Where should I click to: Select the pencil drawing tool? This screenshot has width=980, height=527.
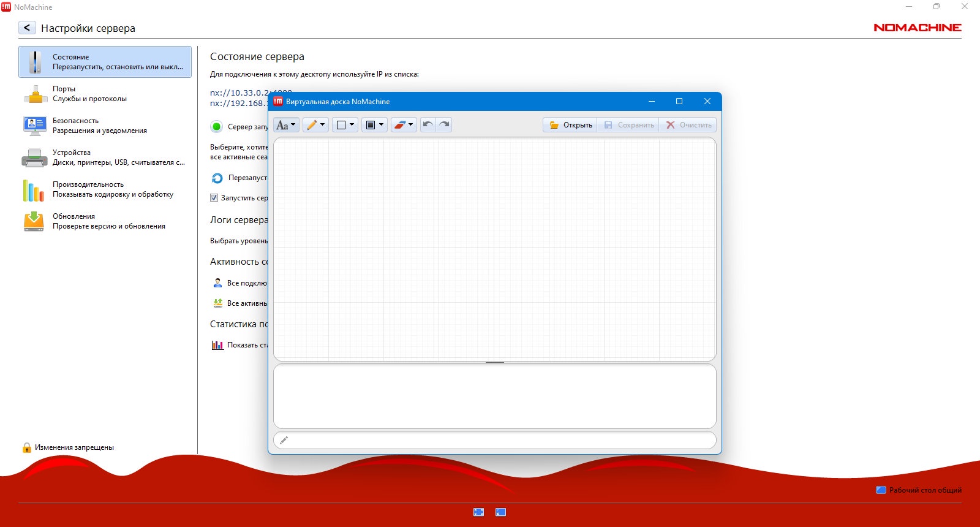(312, 125)
